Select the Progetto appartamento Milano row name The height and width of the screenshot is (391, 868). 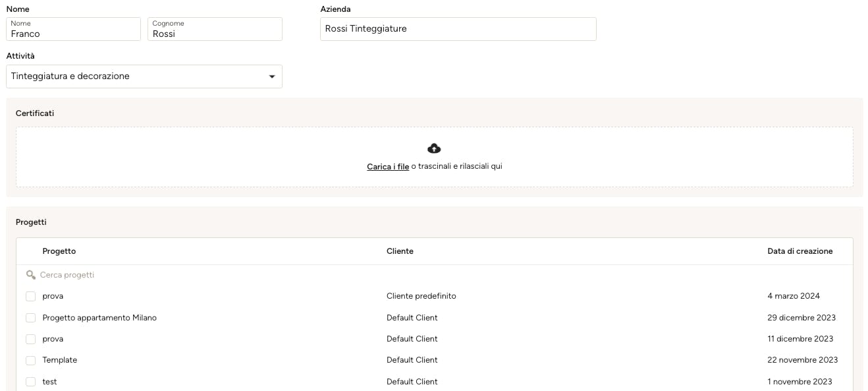pyautogui.click(x=99, y=318)
